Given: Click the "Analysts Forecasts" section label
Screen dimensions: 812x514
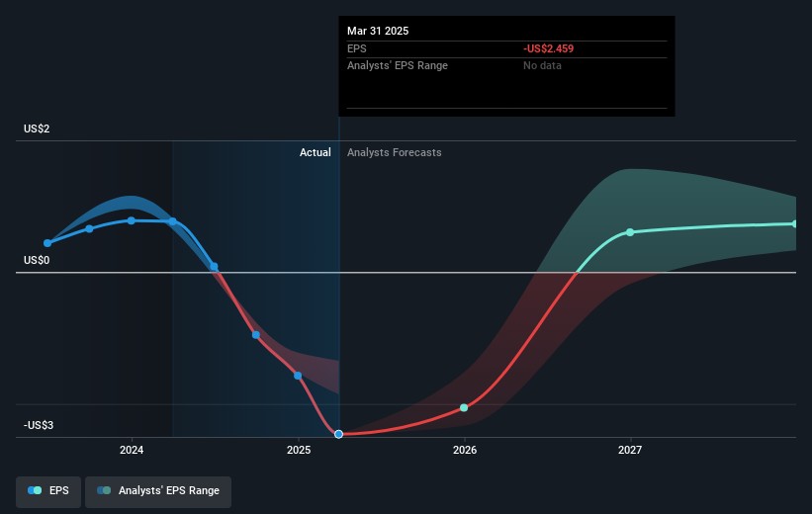Looking at the screenshot, I should click(x=395, y=153).
